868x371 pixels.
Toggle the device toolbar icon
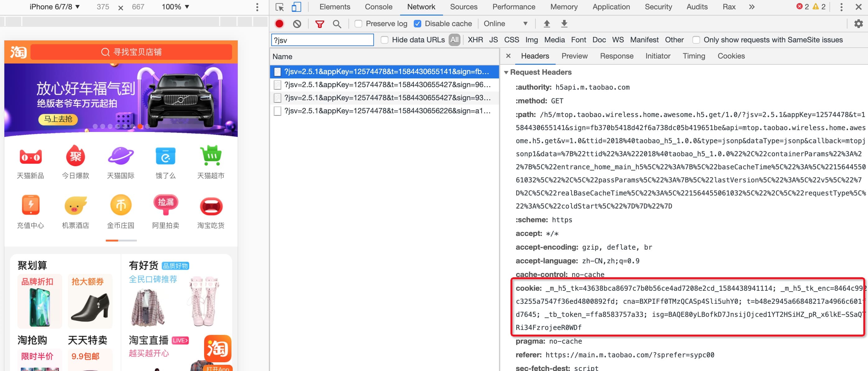click(x=296, y=7)
